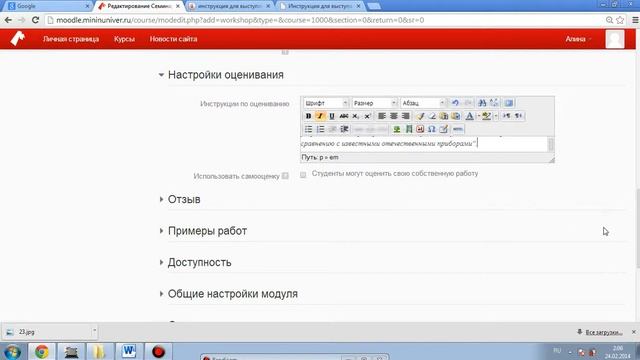Open the Абзац paragraph format dropdown

point(423,103)
